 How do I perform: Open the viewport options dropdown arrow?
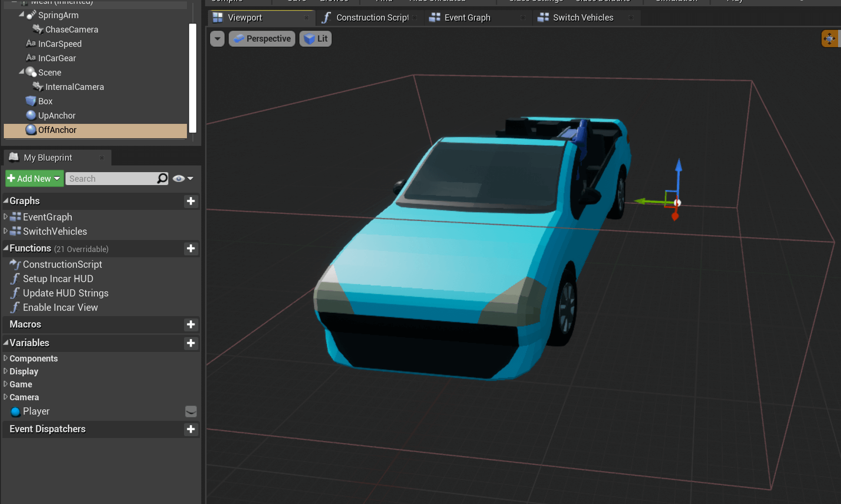coord(218,39)
